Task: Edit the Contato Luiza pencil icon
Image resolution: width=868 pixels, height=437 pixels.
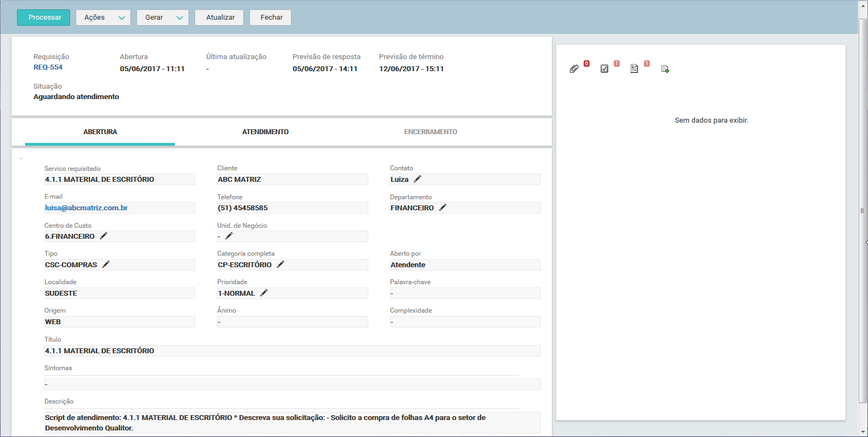Action: coord(417,179)
